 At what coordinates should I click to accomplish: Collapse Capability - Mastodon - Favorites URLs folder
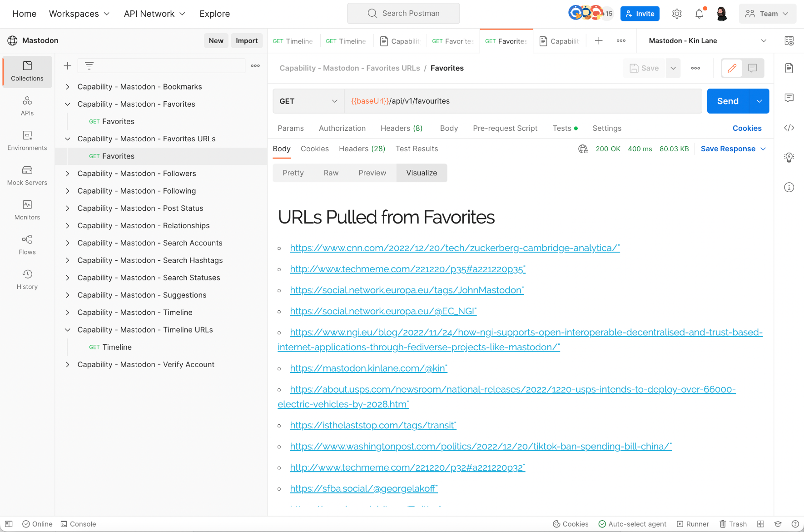pyautogui.click(x=68, y=139)
